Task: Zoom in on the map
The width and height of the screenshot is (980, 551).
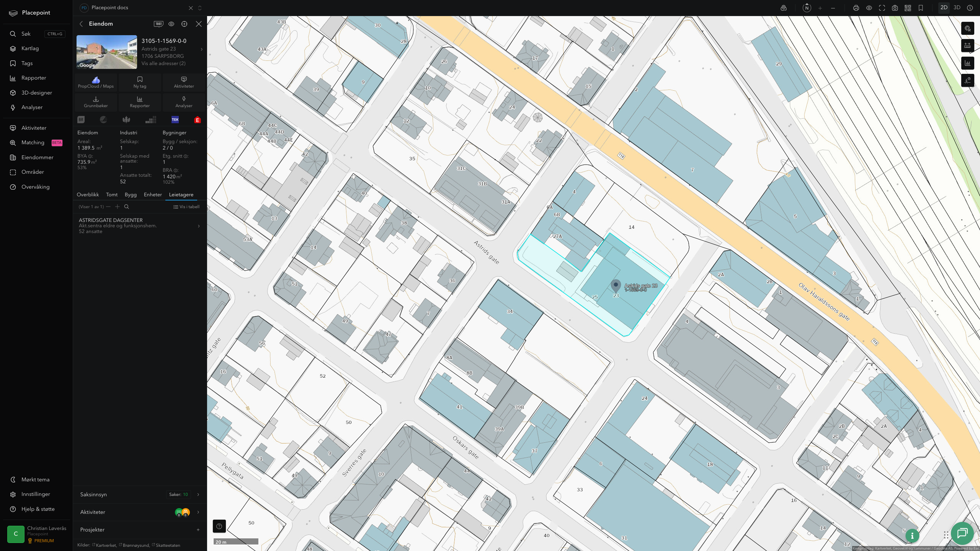Action: coord(820,8)
